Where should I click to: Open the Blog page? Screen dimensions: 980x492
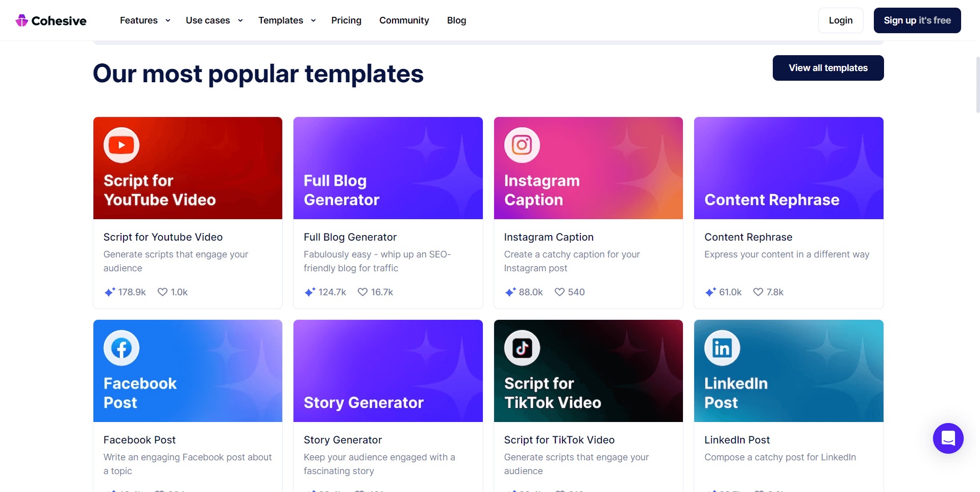pyautogui.click(x=456, y=20)
